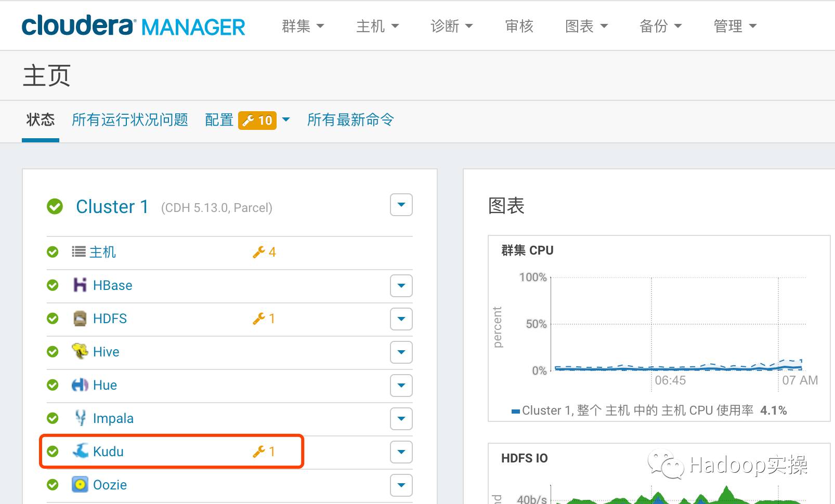Open the HDFS actions dropdown
The image size is (835, 504).
(401, 319)
